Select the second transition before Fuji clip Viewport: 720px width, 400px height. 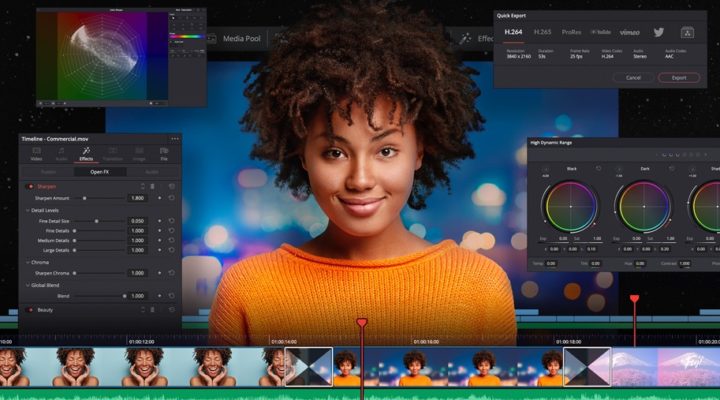587,366
